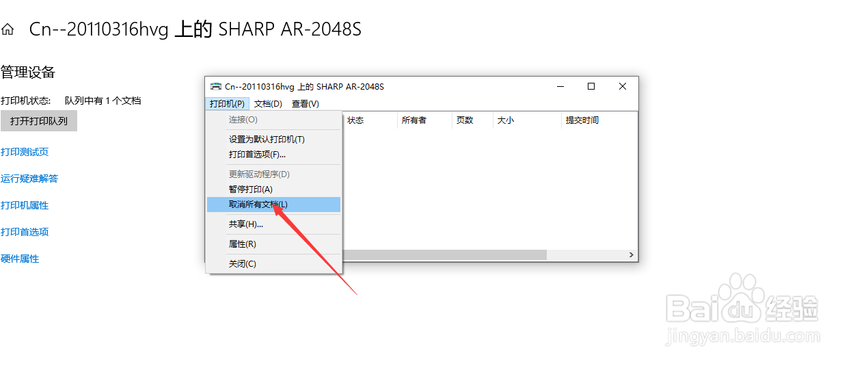Click the scrollbar right arrow in queue window

(x=632, y=254)
